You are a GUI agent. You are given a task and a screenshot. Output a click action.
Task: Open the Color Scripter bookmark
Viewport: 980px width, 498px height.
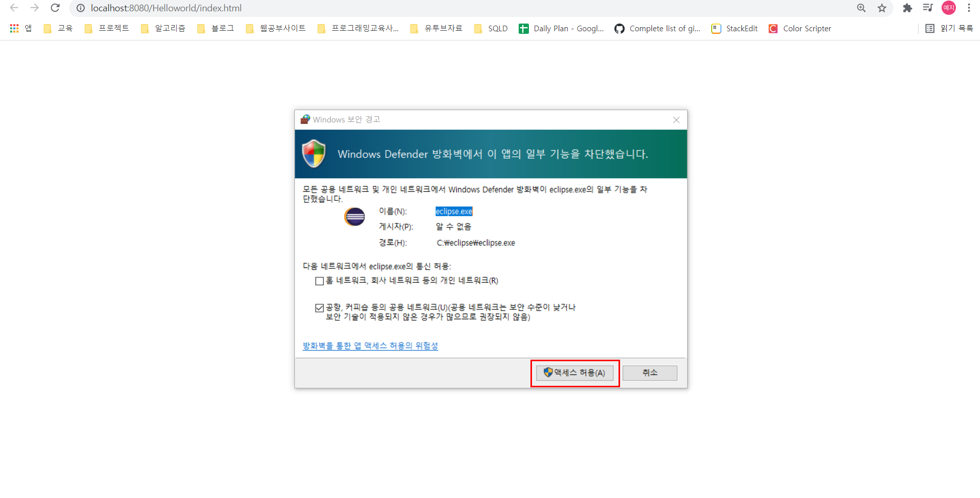pyautogui.click(x=800, y=29)
